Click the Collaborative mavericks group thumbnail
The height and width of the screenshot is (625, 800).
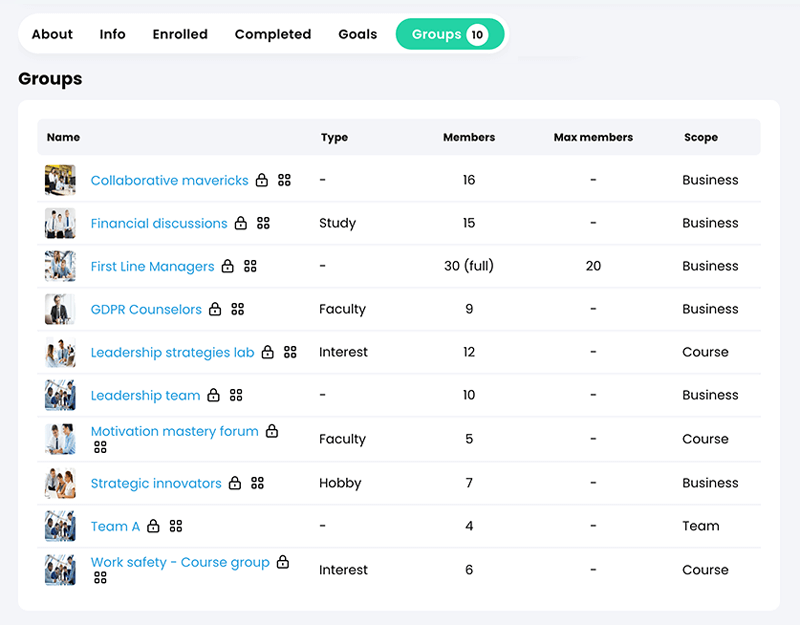[60, 180]
